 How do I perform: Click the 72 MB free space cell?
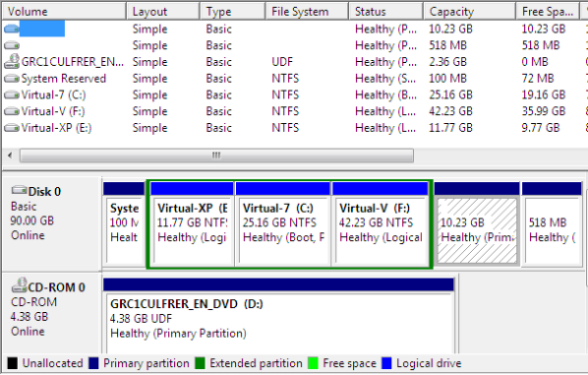[538, 79]
